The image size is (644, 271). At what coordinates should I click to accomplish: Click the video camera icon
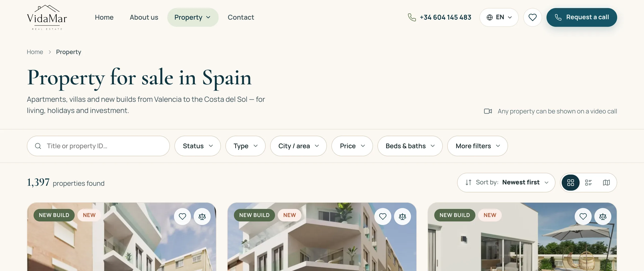[488, 111]
